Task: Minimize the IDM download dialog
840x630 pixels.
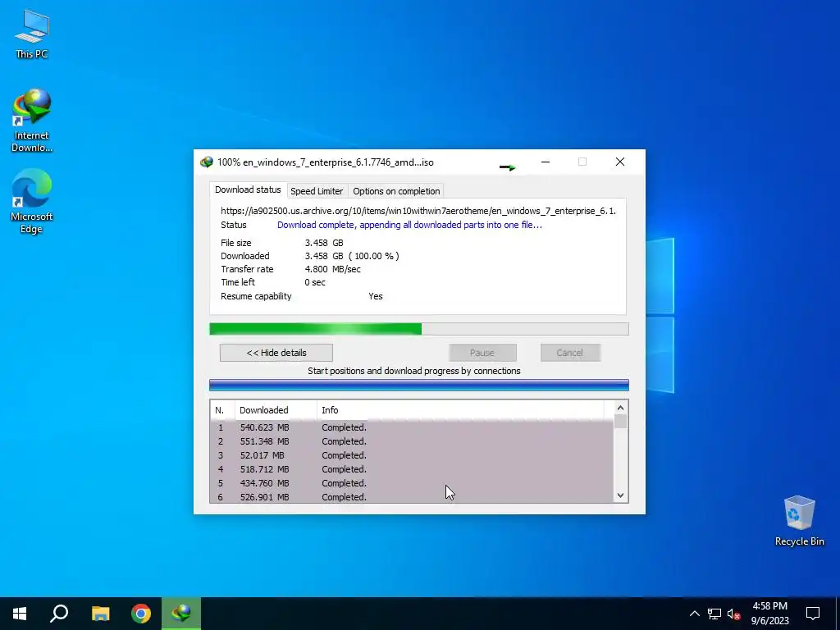Action: 546,162
